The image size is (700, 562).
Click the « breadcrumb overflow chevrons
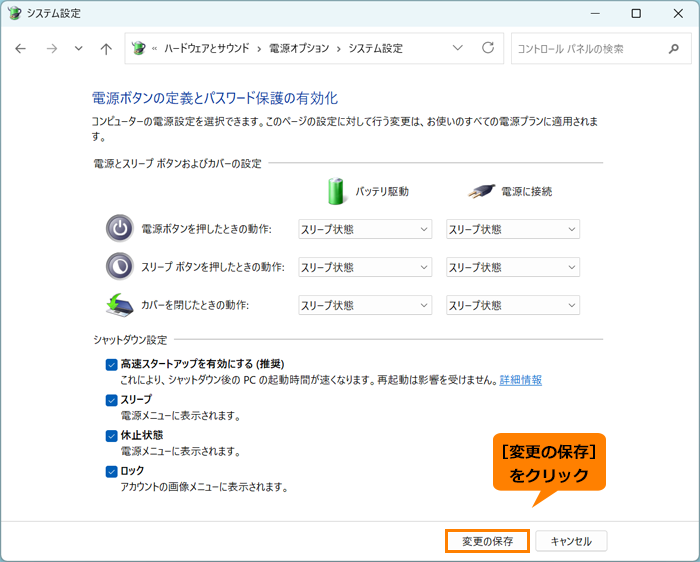point(154,48)
